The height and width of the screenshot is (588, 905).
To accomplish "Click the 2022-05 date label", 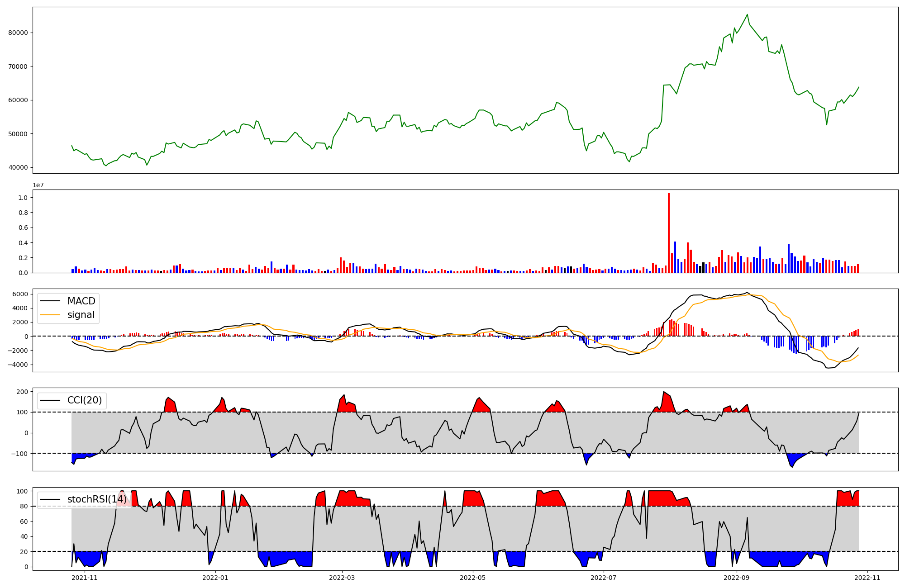I will click(473, 578).
